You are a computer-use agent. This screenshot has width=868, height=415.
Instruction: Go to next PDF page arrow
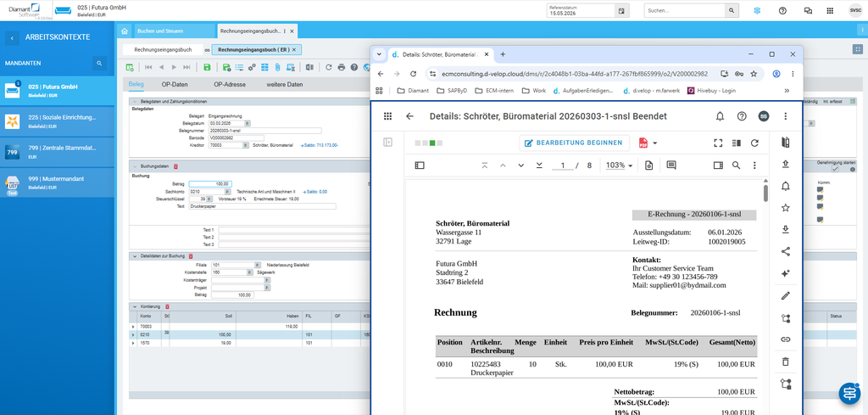tap(521, 165)
